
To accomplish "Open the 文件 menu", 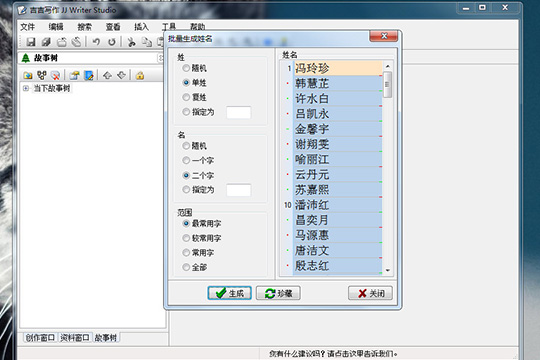I will [x=28, y=27].
